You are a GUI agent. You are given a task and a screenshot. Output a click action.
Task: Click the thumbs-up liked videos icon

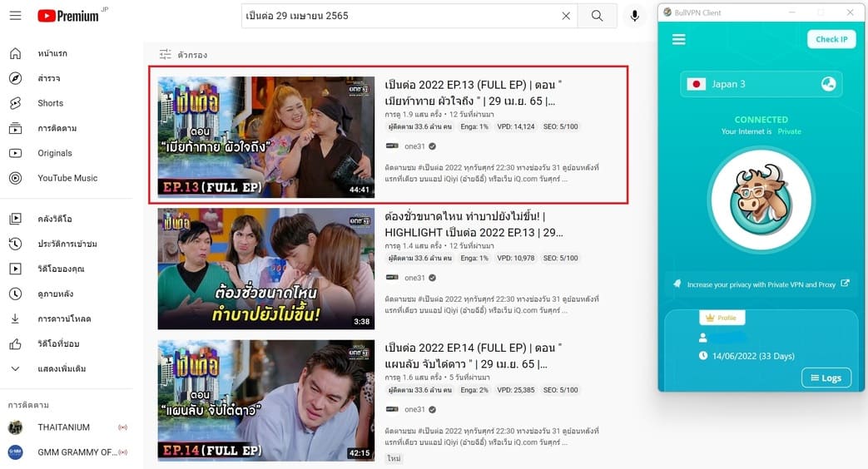tap(16, 343)
